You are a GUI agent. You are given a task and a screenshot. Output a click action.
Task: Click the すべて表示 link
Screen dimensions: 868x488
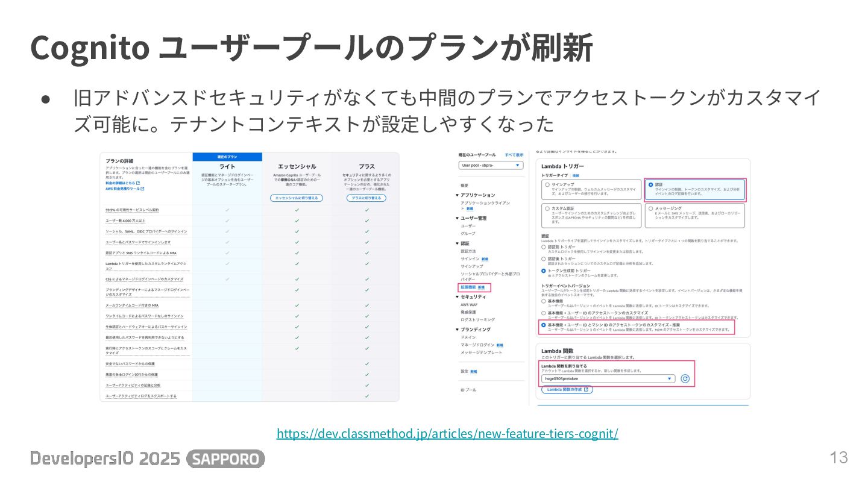pyautogui.click(x=514, y=155)
